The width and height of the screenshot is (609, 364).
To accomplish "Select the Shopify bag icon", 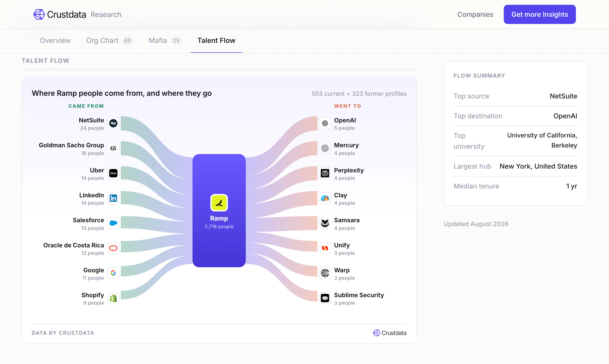I will pos(113,298).
